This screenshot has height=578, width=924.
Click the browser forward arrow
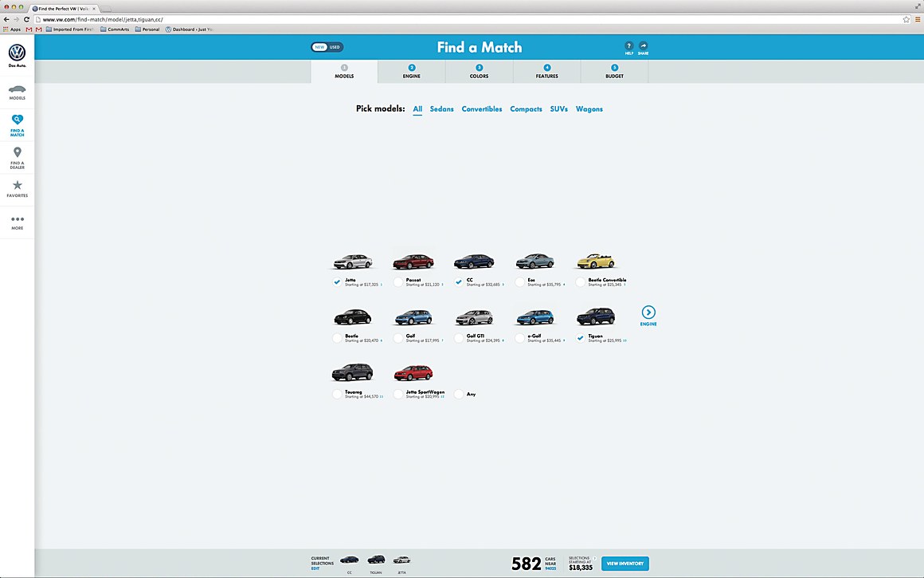[17, 19]
